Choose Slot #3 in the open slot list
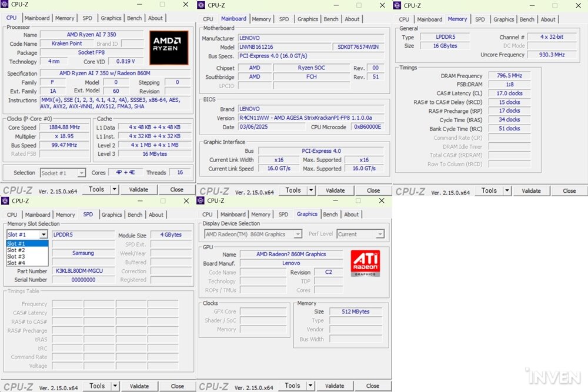 click(28, 256)
